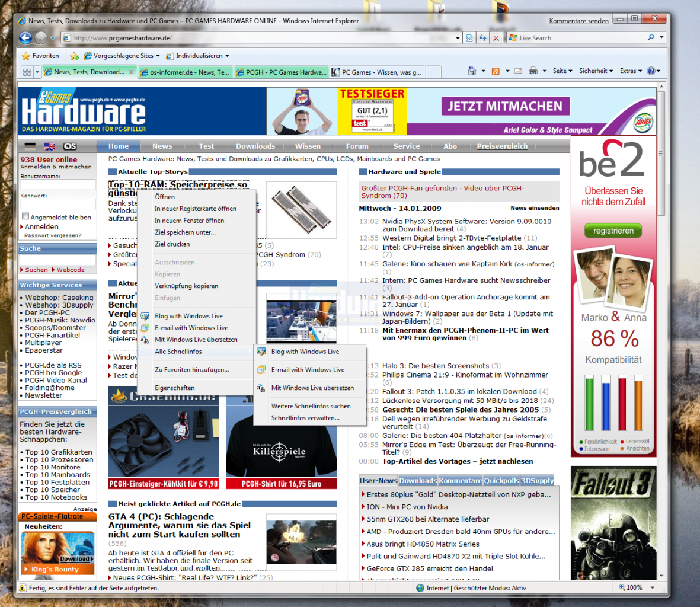Click the Suchen link under search box
This screenshot has width=700, height=607.
[x=36, y=270]
